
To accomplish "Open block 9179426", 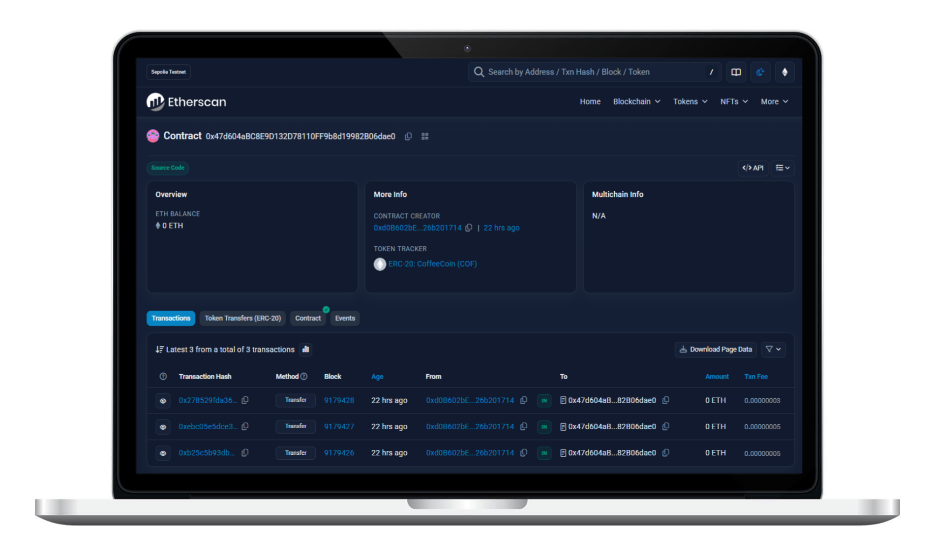I will click(339, 453).
